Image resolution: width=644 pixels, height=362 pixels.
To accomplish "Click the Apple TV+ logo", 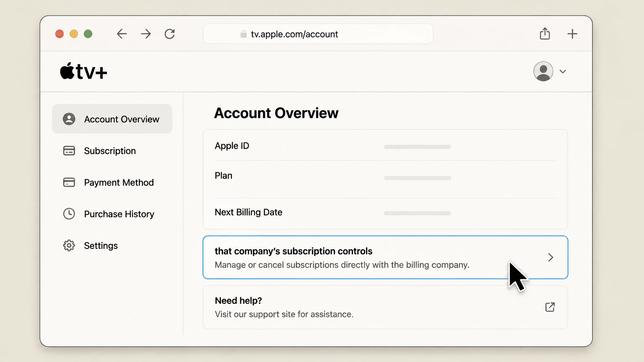I will 83,71.
